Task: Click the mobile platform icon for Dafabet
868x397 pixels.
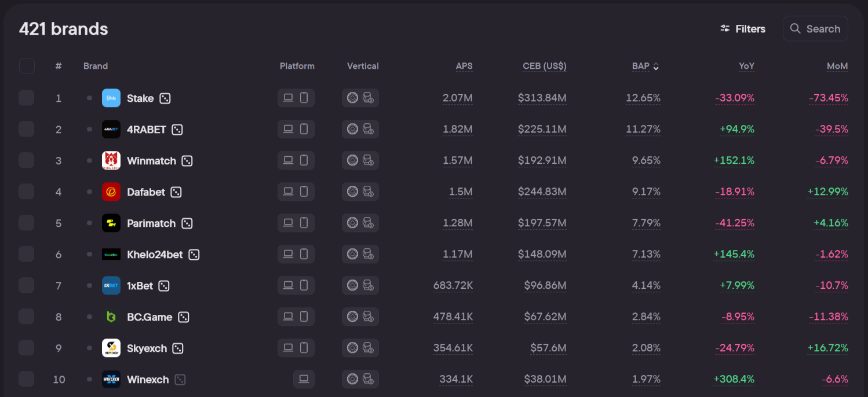Action: 304,192
